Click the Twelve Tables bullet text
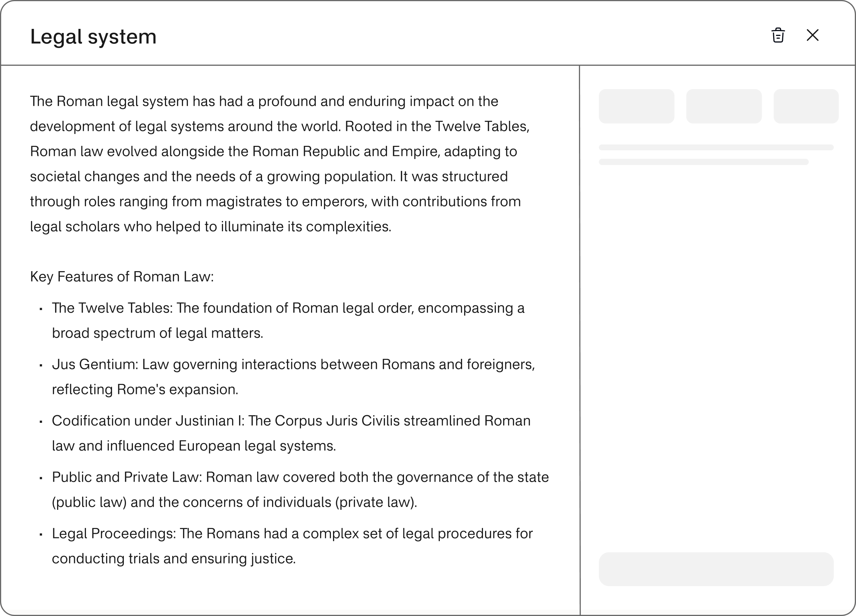 [x=288, y=320]
